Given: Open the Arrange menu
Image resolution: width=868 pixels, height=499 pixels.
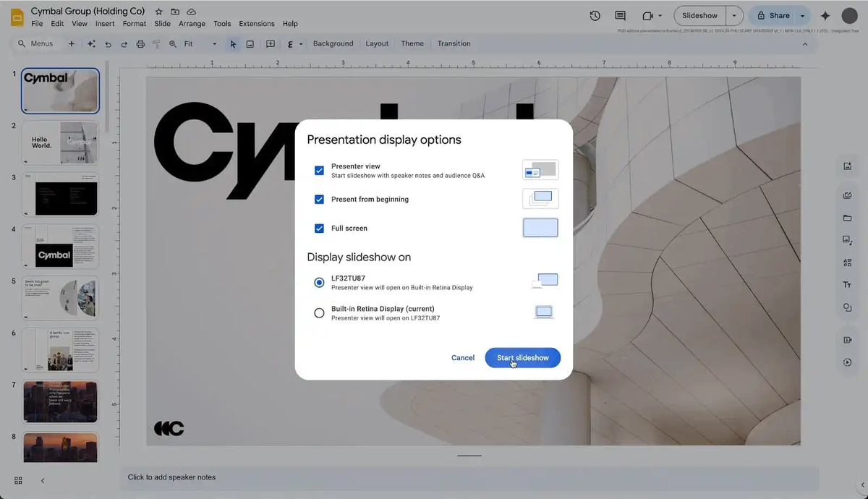Looking at the screenshot, I should pos(192,24).
